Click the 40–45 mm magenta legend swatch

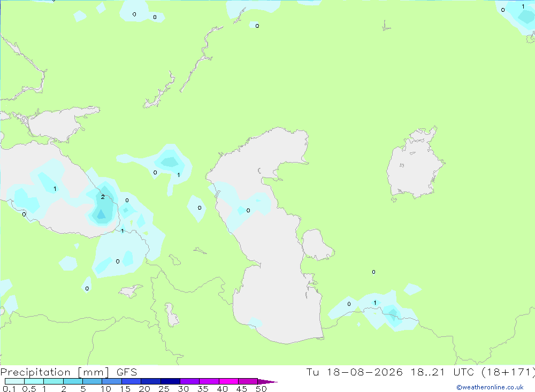coord(228,381)
